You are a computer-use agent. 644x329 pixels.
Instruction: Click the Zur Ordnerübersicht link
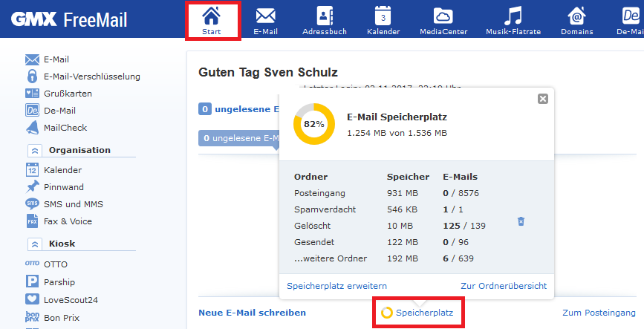[x=503, y=285]
